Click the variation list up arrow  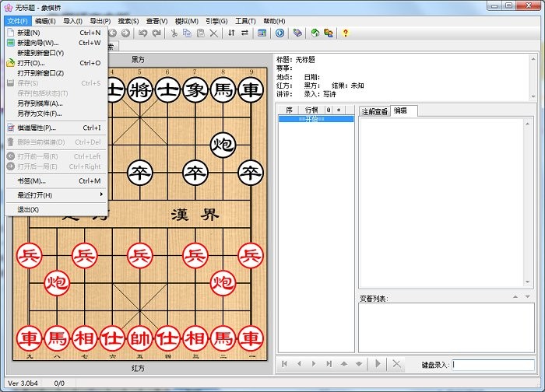tap(515, 297)
